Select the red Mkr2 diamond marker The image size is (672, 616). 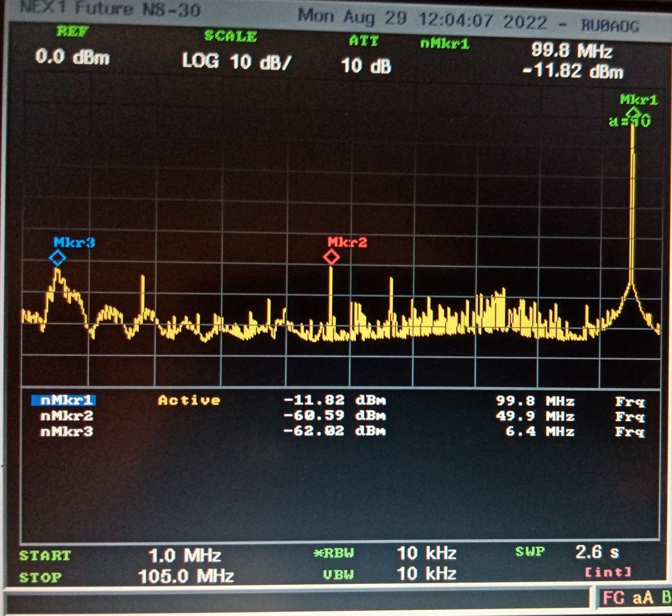click(332, 257)
